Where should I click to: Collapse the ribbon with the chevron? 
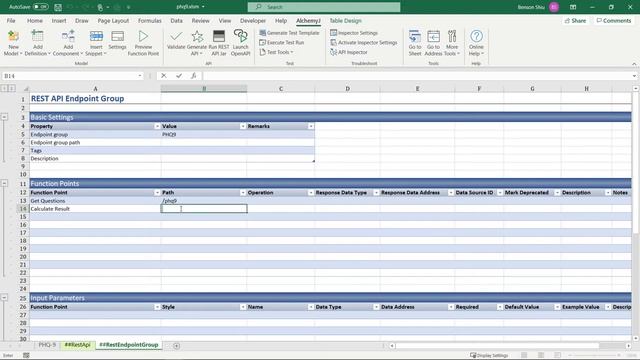(x=634, y=64)
